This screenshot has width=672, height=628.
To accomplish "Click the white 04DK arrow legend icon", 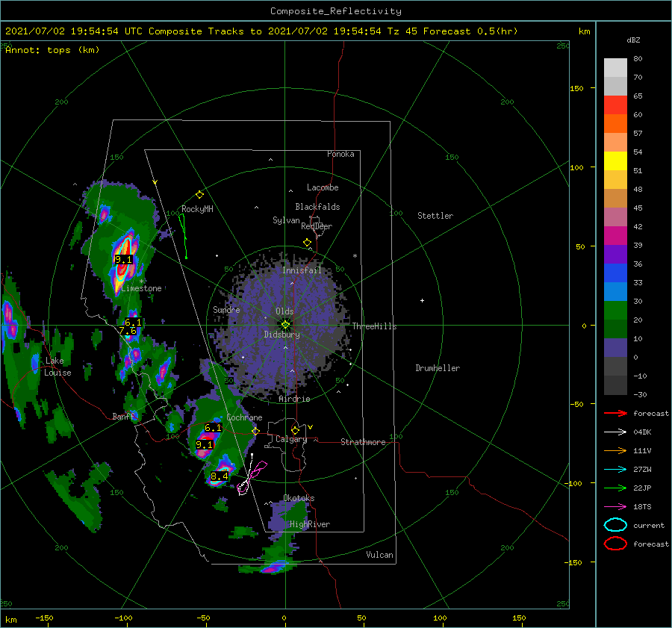I will [x=615, y=432].
